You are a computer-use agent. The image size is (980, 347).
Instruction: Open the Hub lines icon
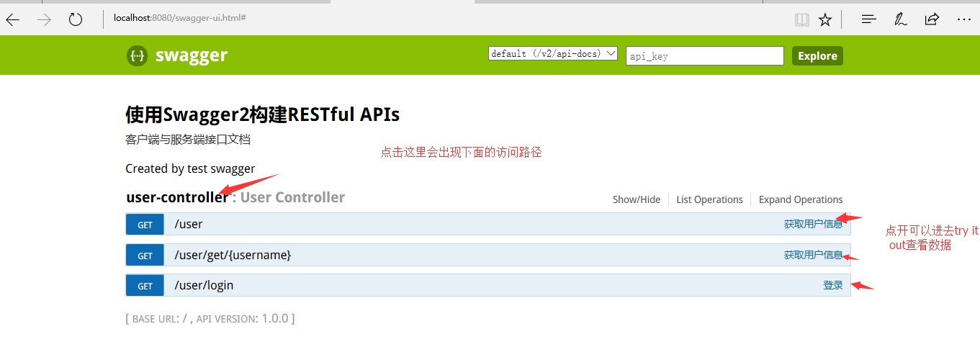click(x=869, y=19)
